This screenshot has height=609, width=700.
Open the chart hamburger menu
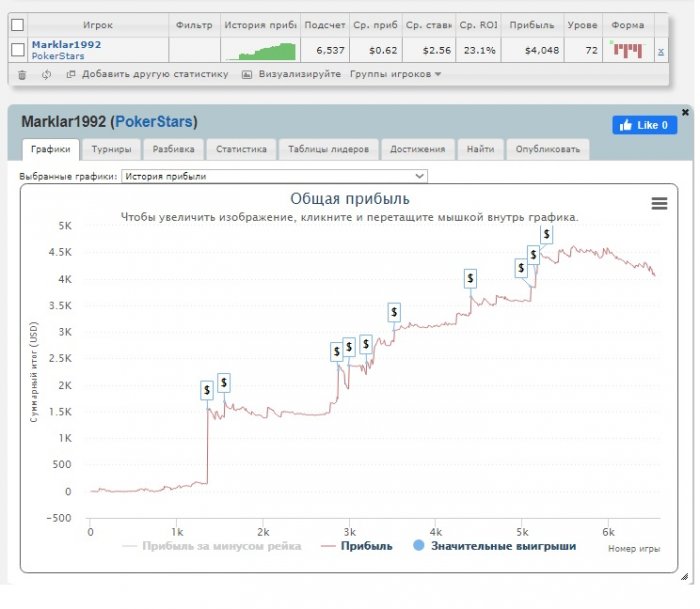pos(659,204)
